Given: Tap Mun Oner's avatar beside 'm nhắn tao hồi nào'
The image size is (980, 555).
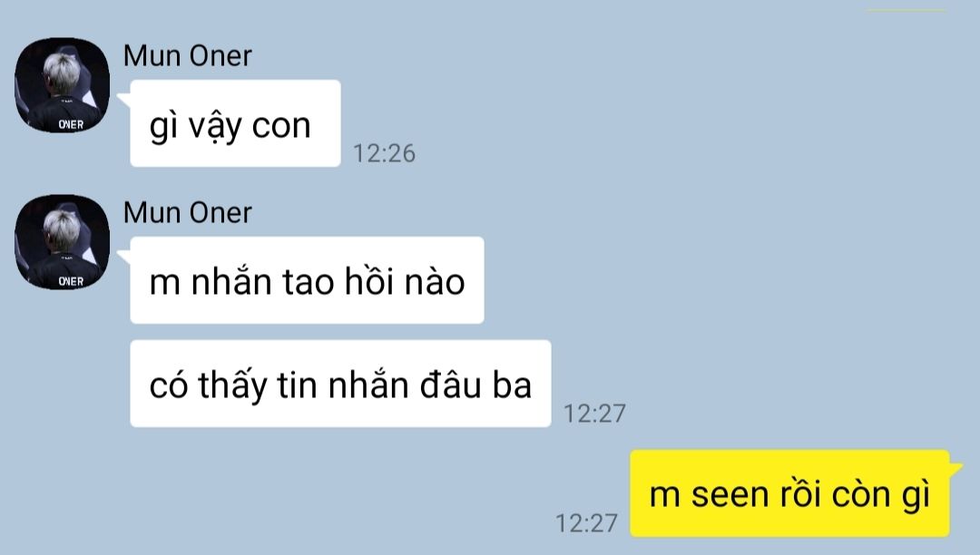Looking at the screenshot, I should (x=62, y=241).
